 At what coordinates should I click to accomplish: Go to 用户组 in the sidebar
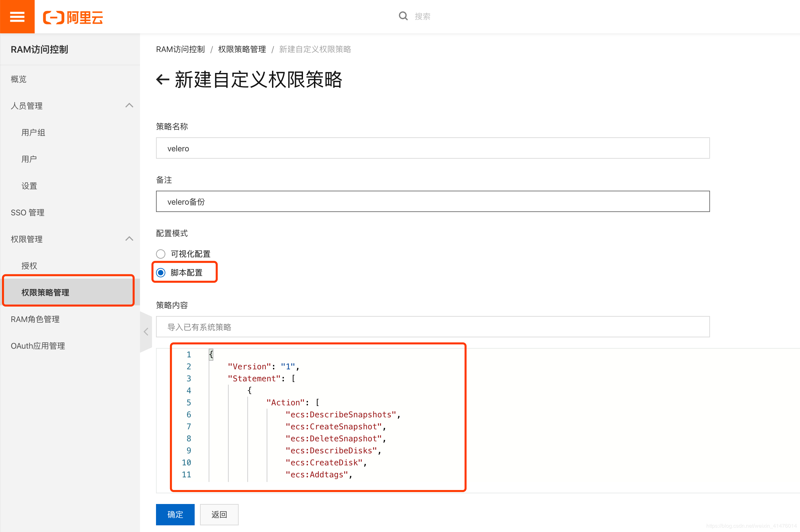(33, 132)
